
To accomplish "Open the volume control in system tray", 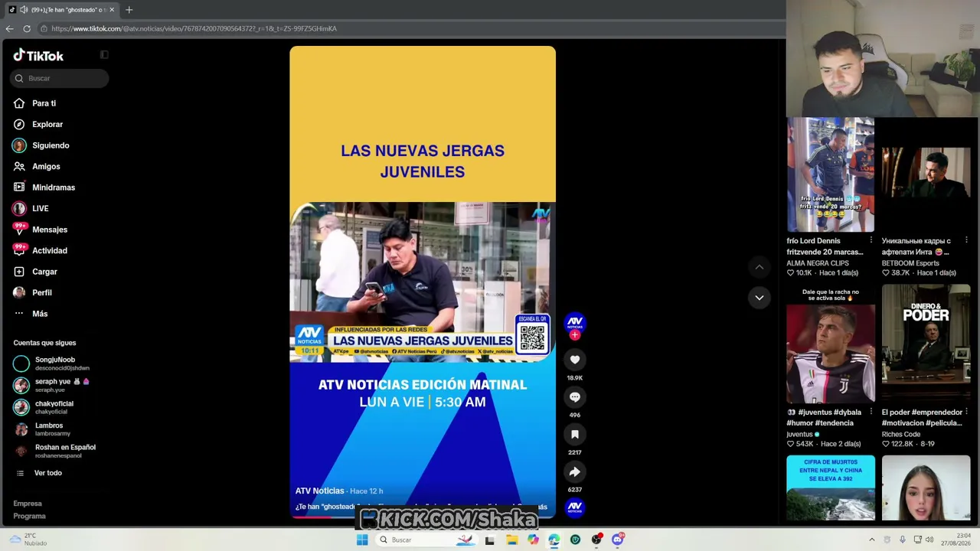I will coord(929,540).
